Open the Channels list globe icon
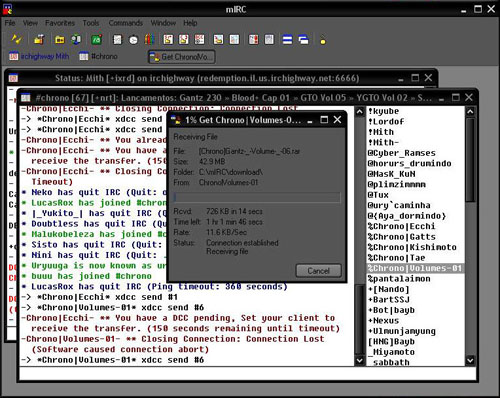500x398 pixels. tap(76, 39)
